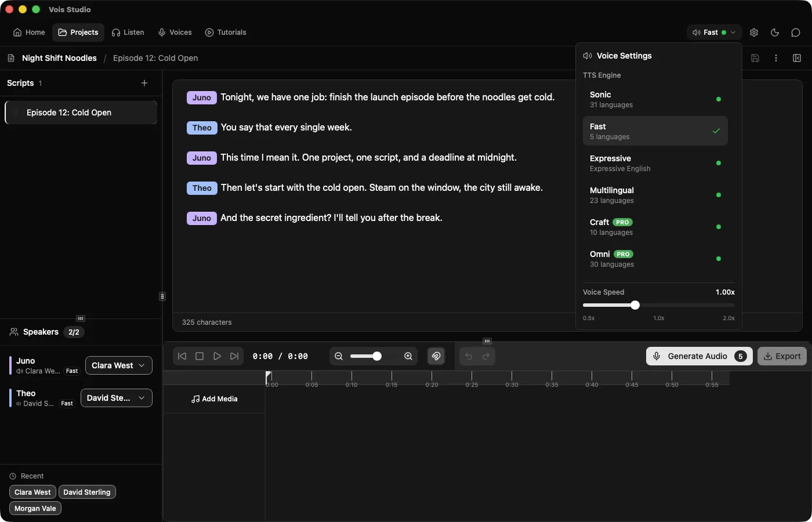Select the Sonic TTS engine
The height and width of the screenshot is (522, 812).
click(x=655, y=99)
